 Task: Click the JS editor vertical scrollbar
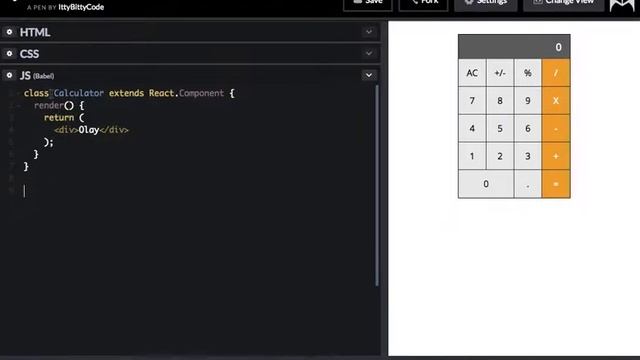click(x=377, y=186)
